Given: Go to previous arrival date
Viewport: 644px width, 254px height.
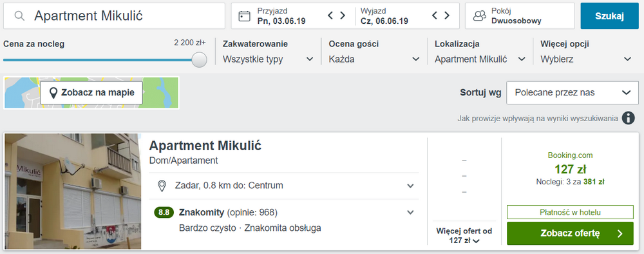Looking at the screenshot, I should (330, 15).
